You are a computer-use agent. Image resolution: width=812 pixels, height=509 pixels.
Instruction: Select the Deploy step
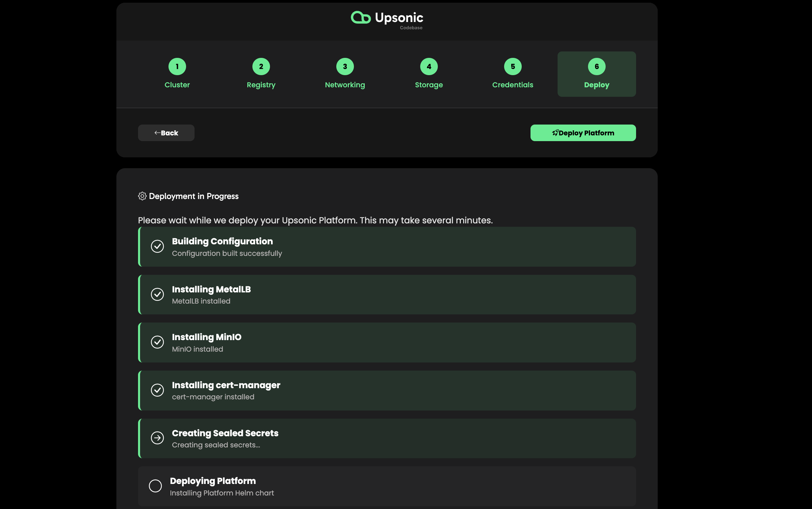point(596,74)
